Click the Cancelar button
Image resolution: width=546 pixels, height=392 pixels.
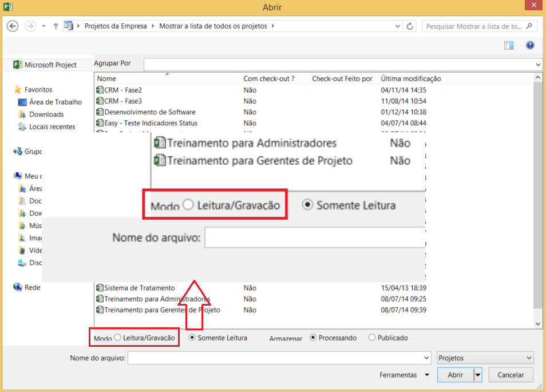click(x=511, y=375)
